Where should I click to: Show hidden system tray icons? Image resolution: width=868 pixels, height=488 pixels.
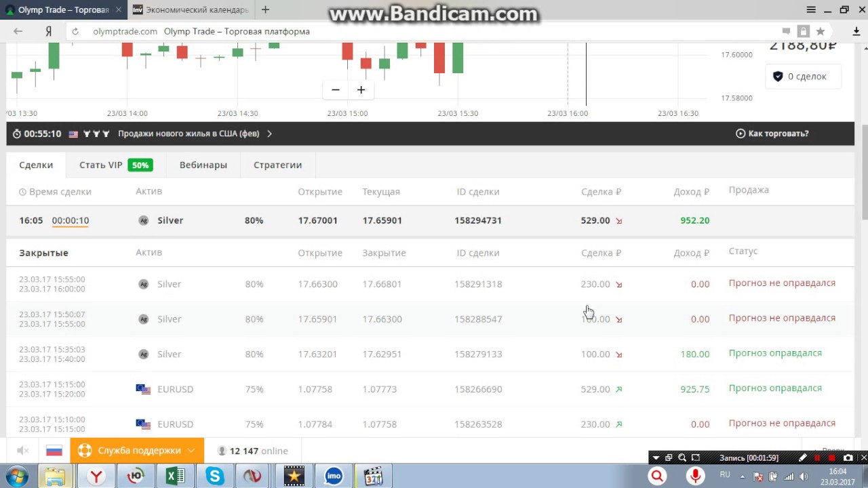(x=742, y=476)
